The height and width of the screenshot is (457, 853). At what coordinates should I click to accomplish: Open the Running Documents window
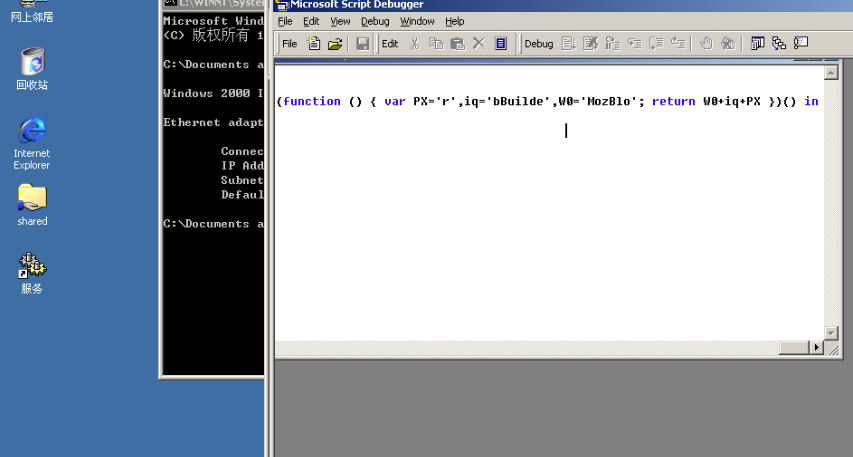coord(757,44)
